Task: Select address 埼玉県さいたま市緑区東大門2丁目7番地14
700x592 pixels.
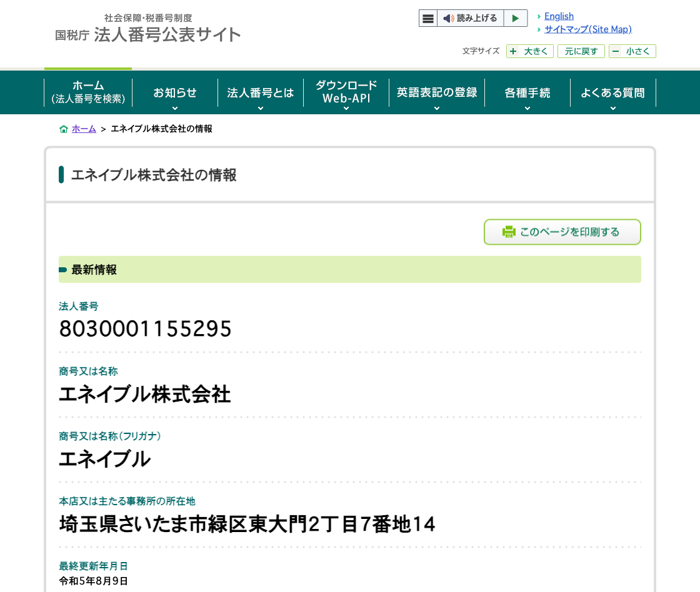Action: [247, 524]
